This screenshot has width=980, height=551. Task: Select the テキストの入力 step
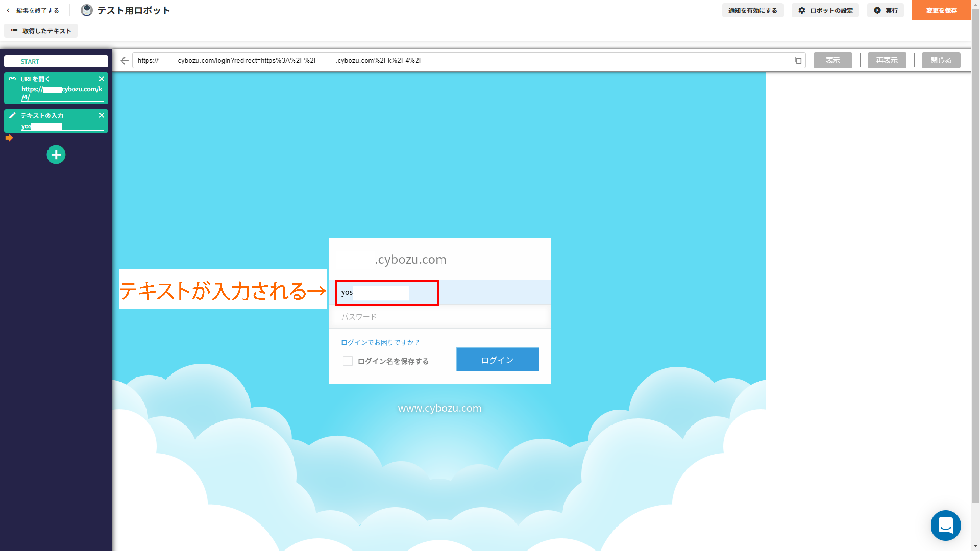tap(56, 121)
